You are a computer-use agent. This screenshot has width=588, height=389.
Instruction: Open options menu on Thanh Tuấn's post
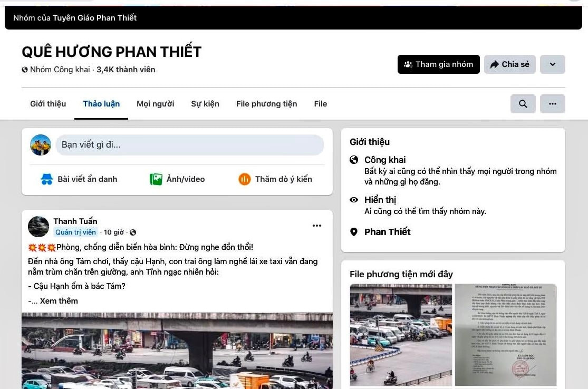(316, 225)
